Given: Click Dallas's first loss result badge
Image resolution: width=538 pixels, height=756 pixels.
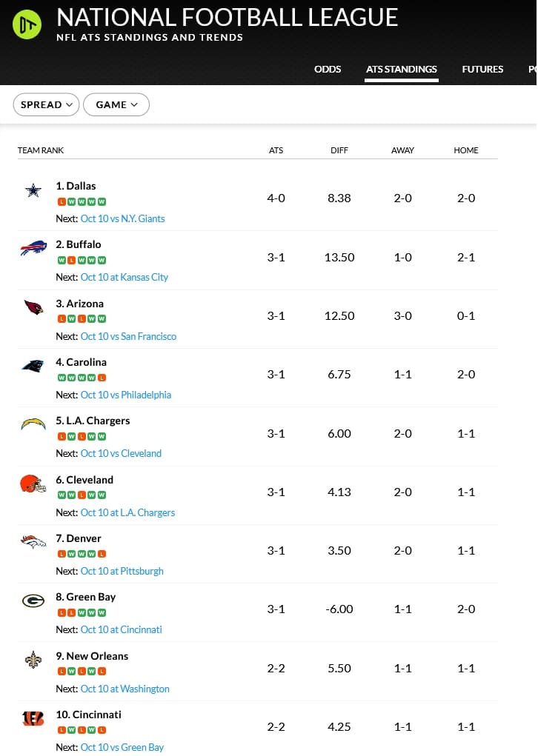Looking at the screenshot, I should [x=62, y=201].
